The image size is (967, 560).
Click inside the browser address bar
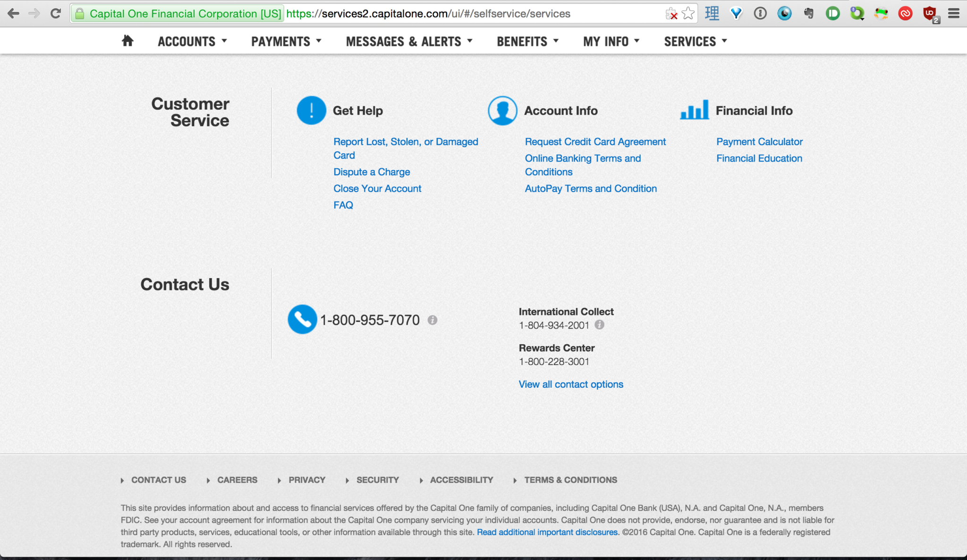coord(472,13)
